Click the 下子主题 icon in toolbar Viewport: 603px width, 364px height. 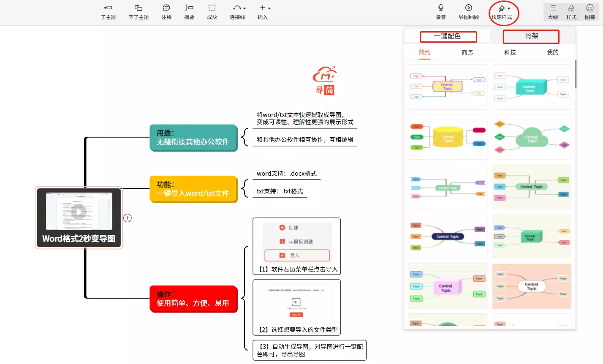click(139, 8)
